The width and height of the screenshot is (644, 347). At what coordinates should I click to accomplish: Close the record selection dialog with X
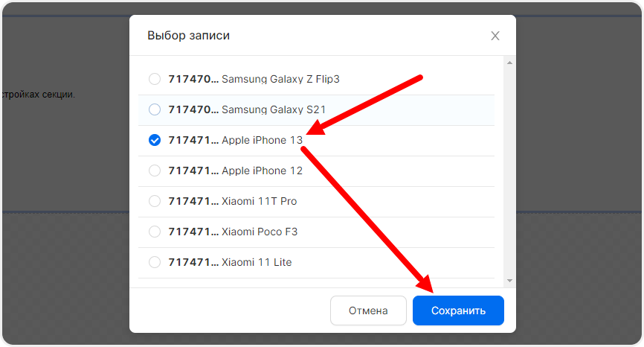coord(495,36)
